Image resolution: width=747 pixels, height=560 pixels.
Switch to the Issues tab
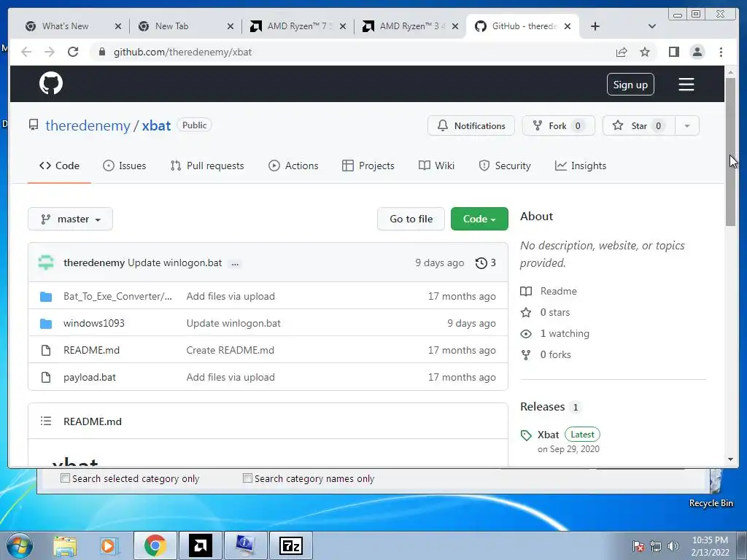pos(124,166)
